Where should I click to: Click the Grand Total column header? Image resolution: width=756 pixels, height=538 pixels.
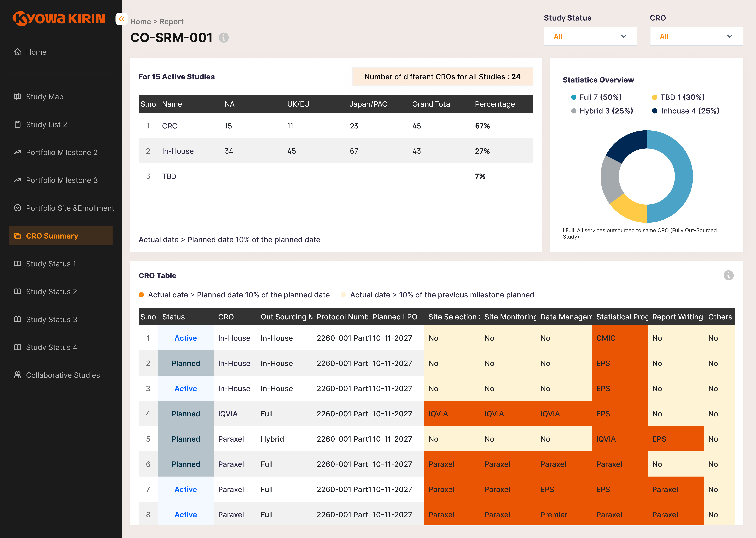click(x=432, y=104)
